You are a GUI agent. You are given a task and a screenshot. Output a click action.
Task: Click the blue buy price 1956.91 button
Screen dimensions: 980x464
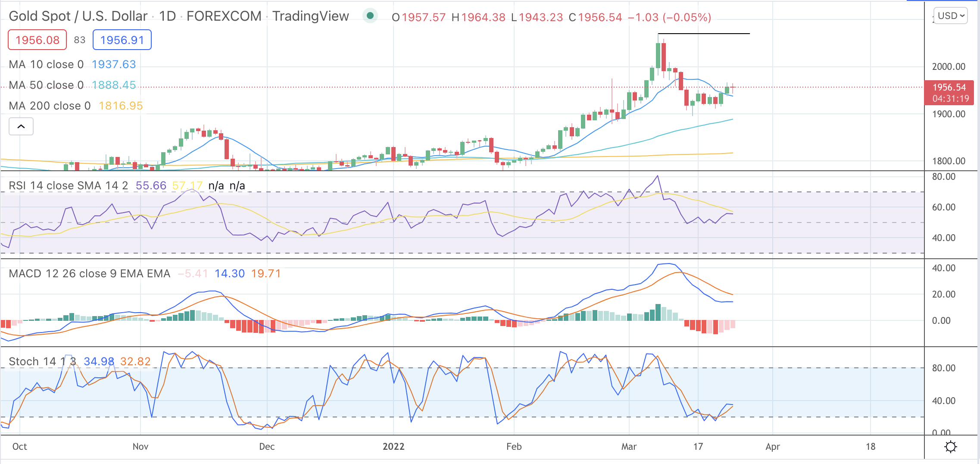click(x=122, y=40)
